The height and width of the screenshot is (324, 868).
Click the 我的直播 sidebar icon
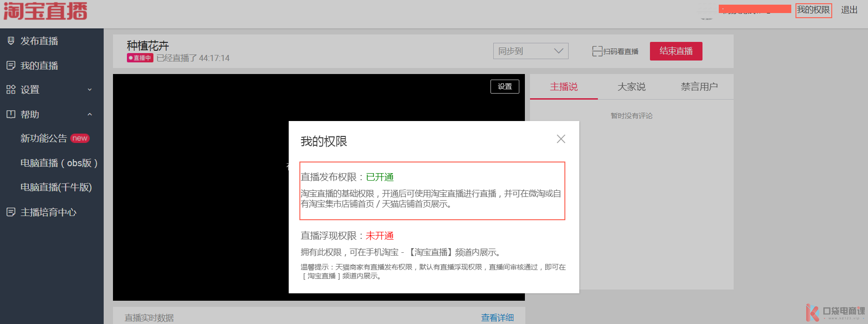coord(11,66)
